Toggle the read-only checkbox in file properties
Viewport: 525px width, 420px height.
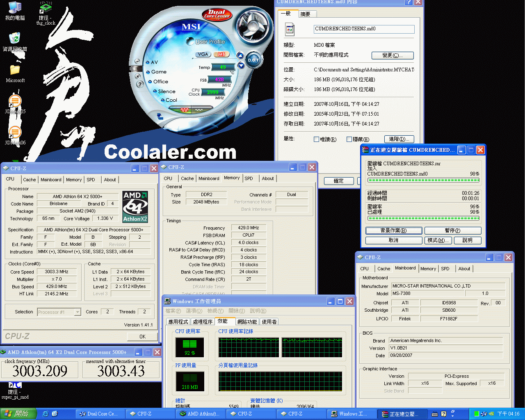pyautogui.click(x=316, y=139)
